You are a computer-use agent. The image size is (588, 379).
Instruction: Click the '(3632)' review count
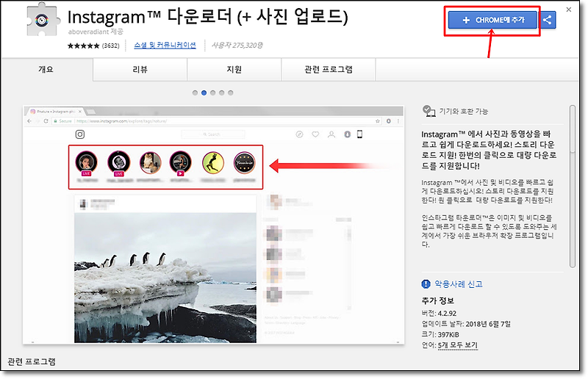click(111, 46)
